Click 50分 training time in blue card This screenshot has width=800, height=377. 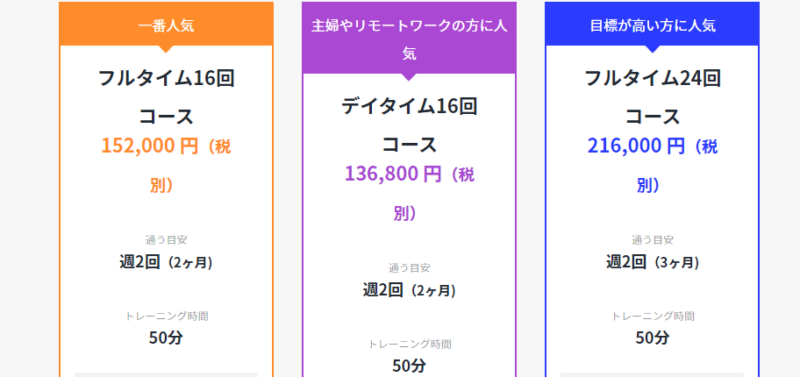pyautogui.click(x=652, y=337)
